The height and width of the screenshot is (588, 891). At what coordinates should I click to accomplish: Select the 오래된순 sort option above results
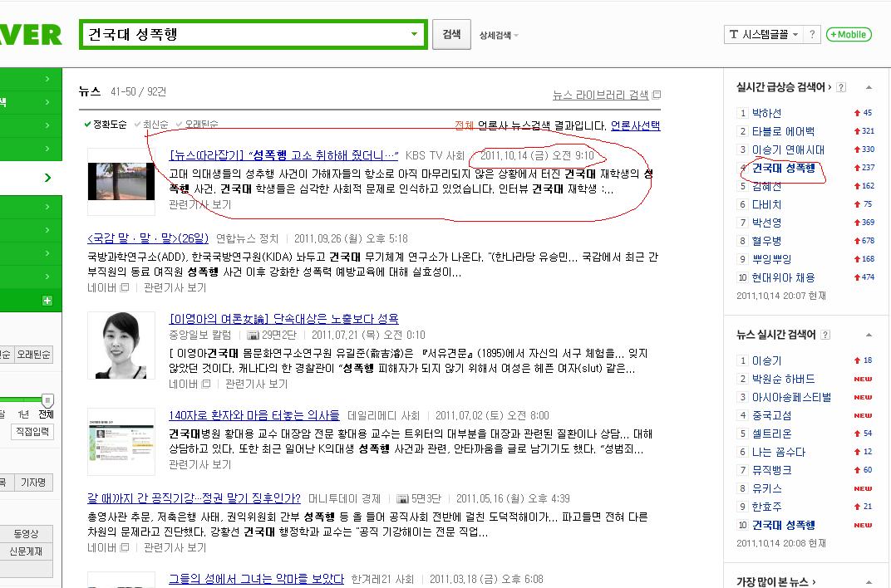point(197,125)
